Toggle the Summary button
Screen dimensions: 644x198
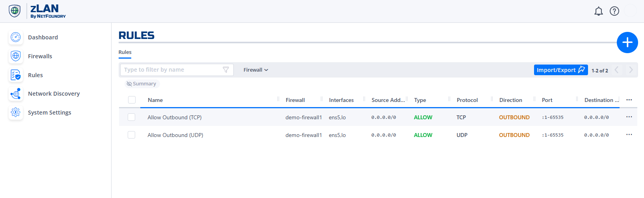coord(141,84)
